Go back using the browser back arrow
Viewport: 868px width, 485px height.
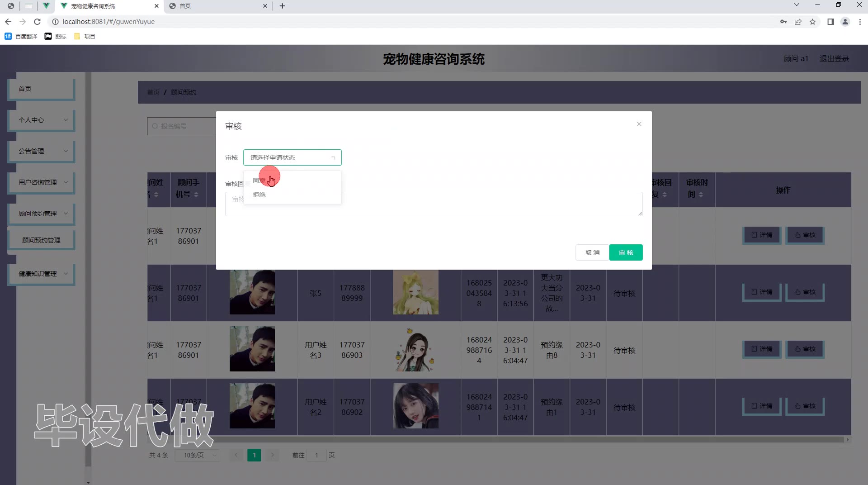pos(8,22)
